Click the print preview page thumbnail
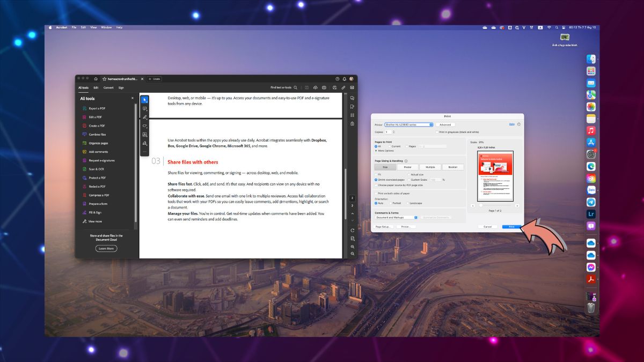The height and width of the screenshot is (362, 644). (x=495, y=176)
